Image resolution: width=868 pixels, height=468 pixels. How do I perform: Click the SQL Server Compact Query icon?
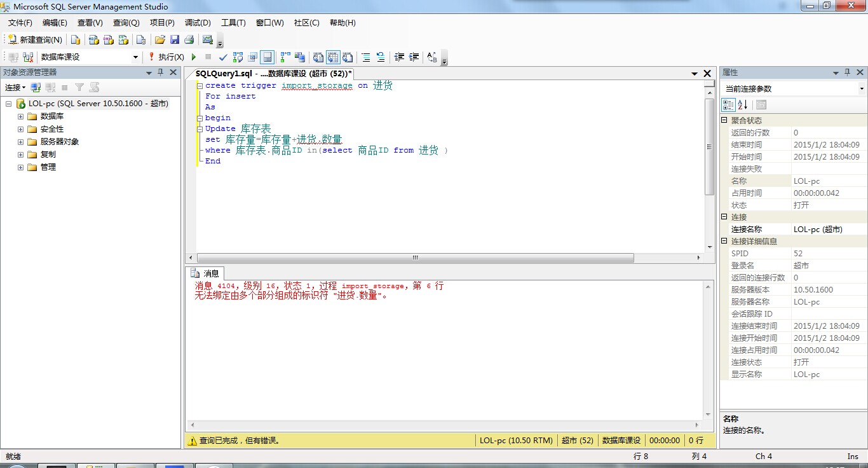[x=141, y=39]
